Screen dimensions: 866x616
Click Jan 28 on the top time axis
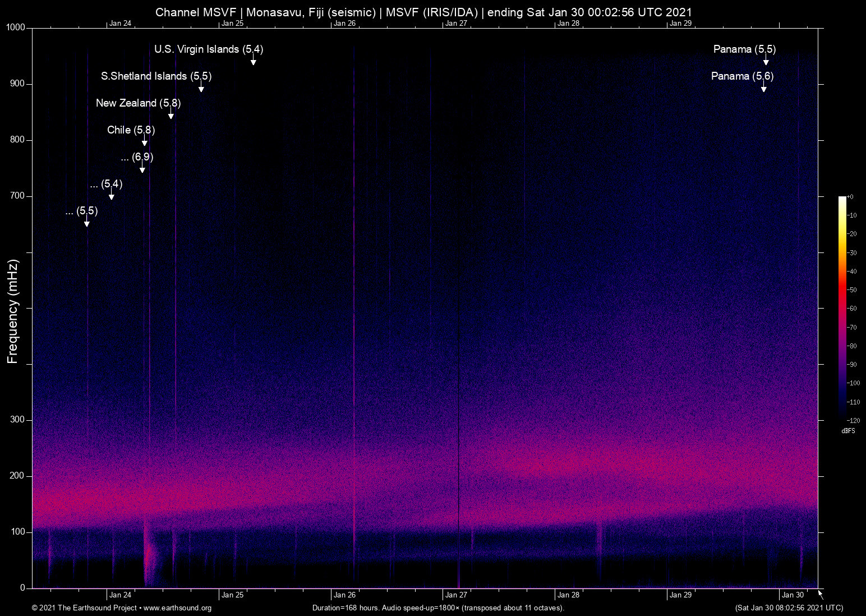tap(568, 24)
